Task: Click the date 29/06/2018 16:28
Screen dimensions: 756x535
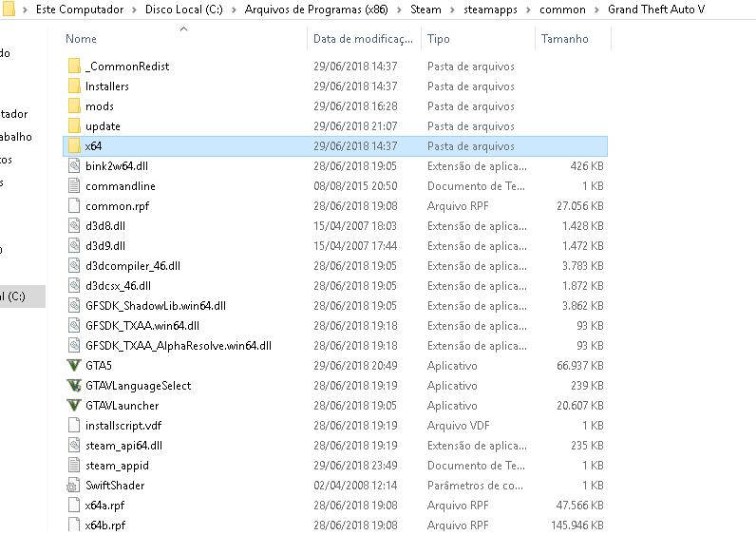Action: (x=355, y=106)
